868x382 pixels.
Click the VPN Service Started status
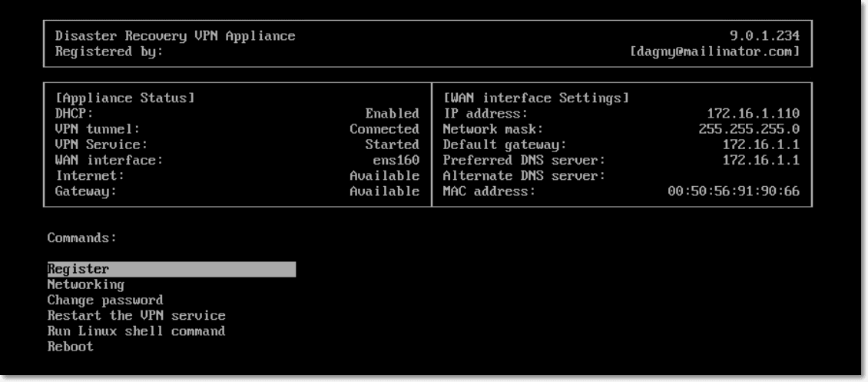(392, 144)
